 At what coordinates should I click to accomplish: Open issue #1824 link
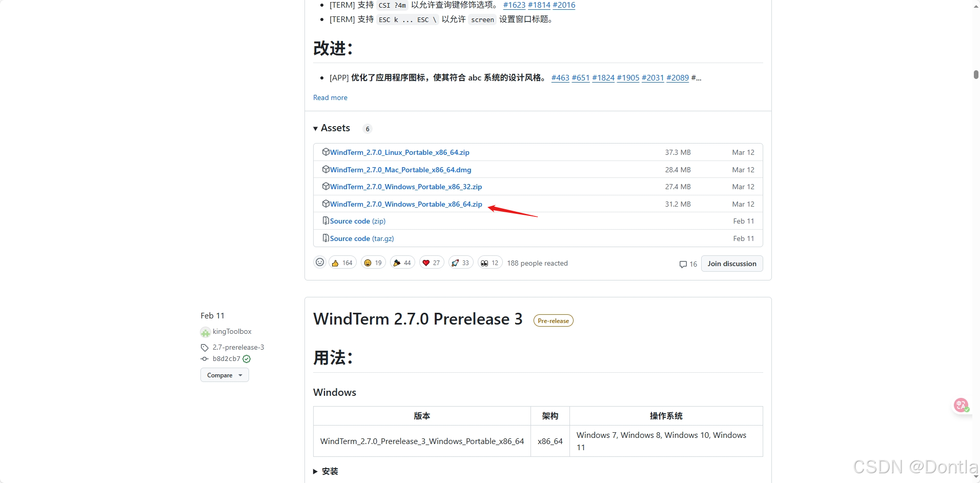click(x=603, y=78)
